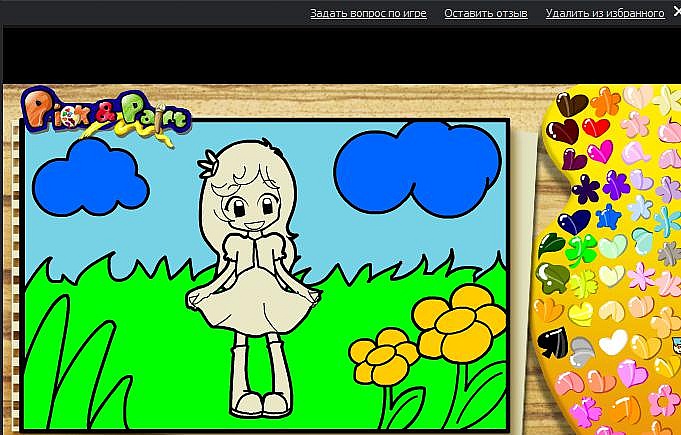This screenshot has width=681, height=435.
Task: Paint the large right cloud
Action: (x=418, y=169)
